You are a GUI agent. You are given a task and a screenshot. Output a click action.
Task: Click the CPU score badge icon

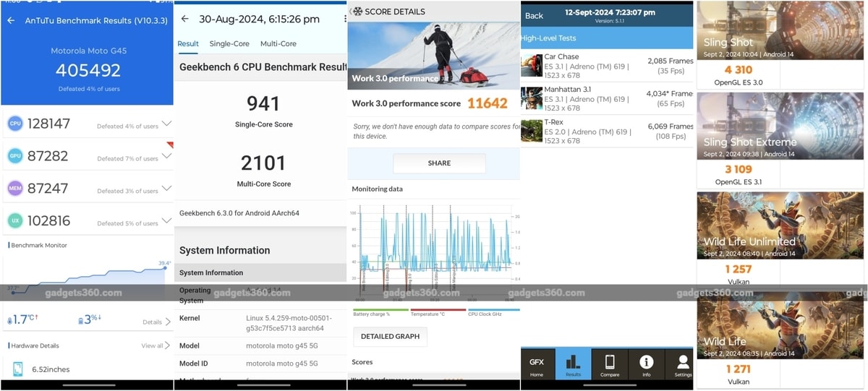[14, 124]
